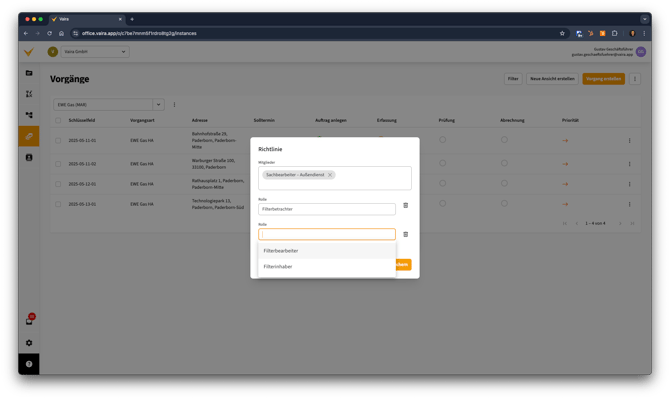This screenshot has width=670, height=399.
Task: Expand the EWE Gas (MAR) view dropdown
Action: coord(158,105)
